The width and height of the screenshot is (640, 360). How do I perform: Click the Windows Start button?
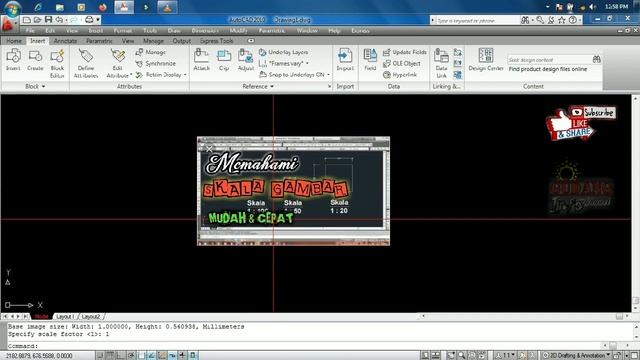click(x=13, y=8)
